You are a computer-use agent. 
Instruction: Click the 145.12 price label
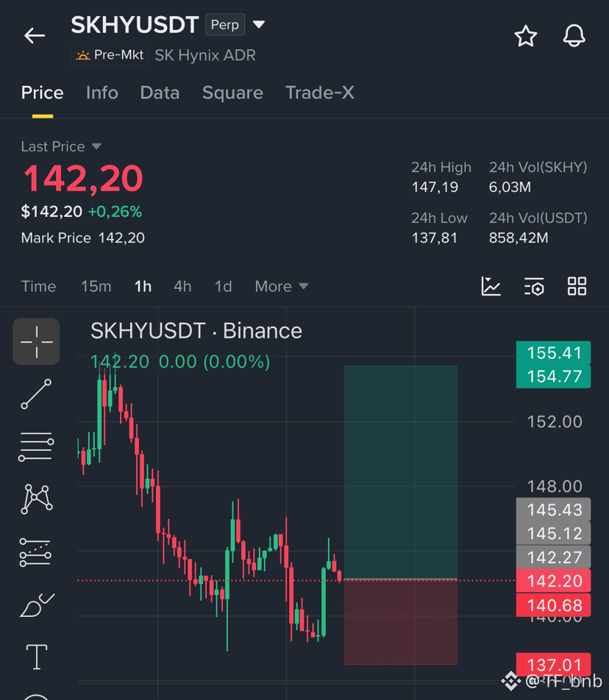(554, 534)
